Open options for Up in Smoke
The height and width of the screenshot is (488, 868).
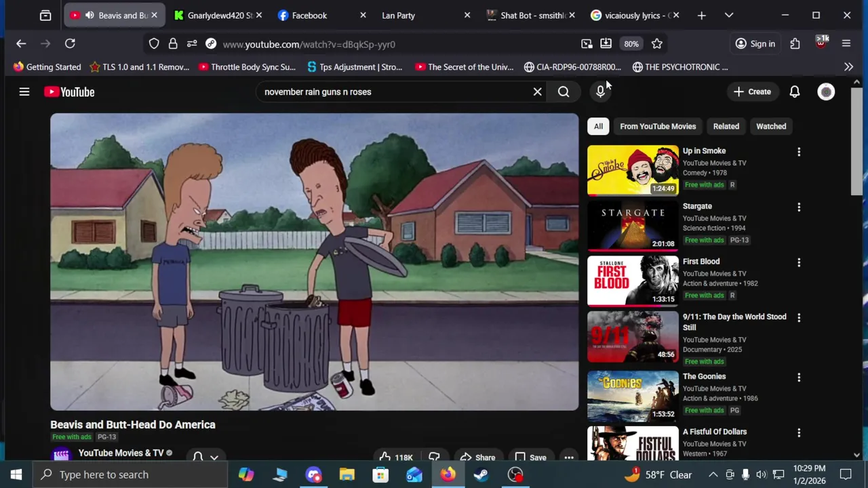click(x=799, y=152)
